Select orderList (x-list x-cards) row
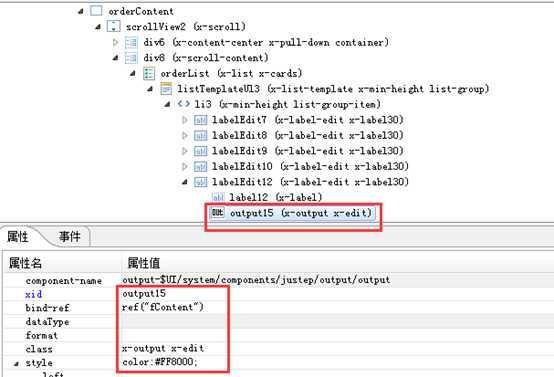 click(x=231, y=73)
